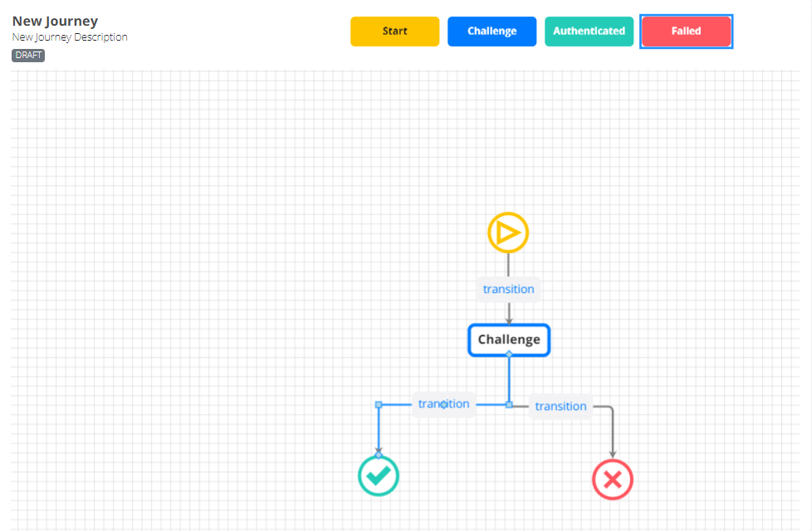Select the yellow Start play node

[507, 232]
